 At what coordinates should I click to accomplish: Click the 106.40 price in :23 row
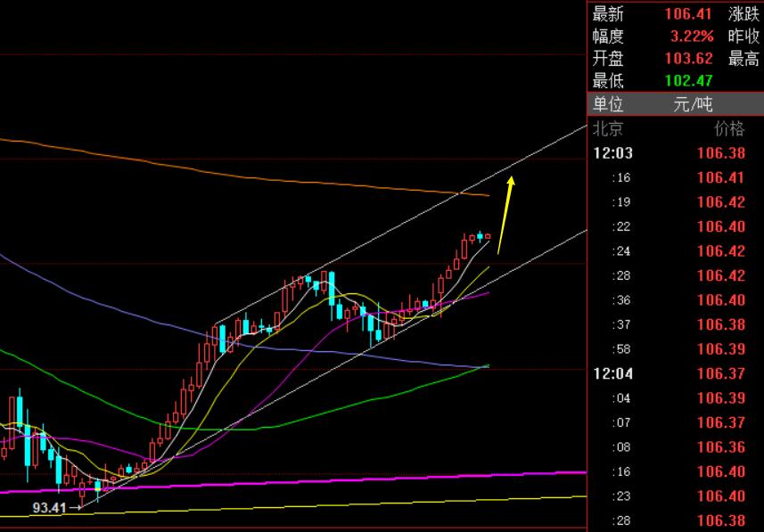(721, 496)
